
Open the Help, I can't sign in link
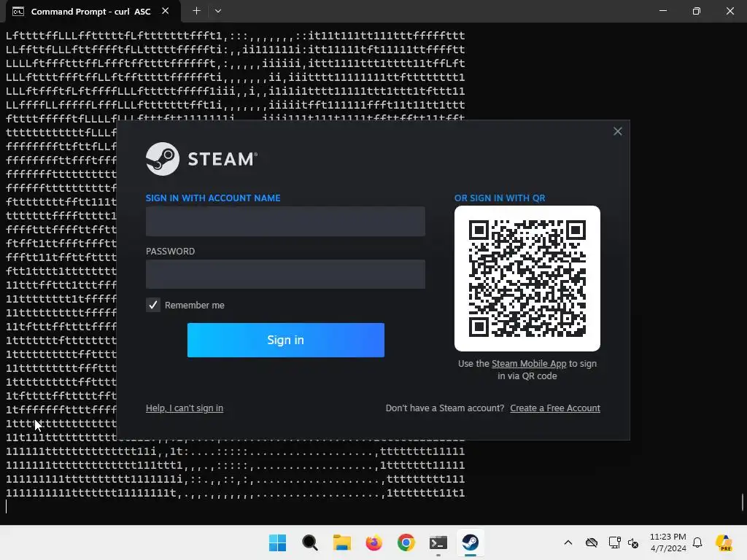pyautogui.click(x=185, y=408)
